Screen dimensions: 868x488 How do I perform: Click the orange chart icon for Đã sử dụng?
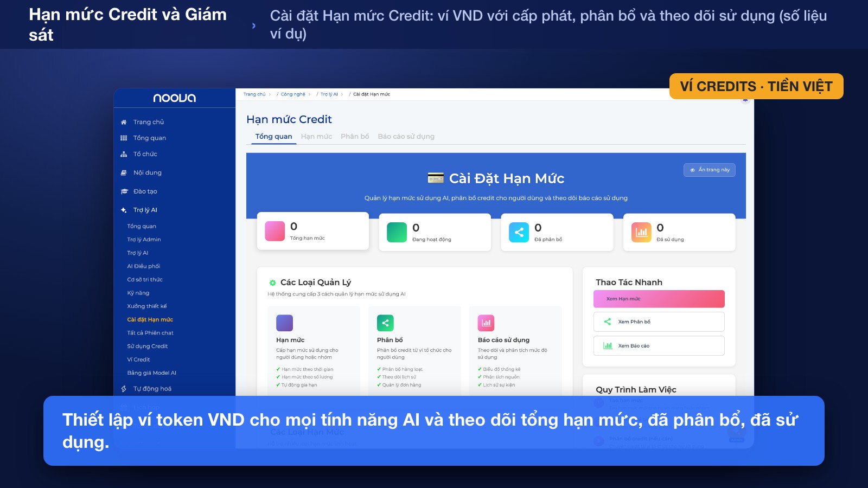(641, 232)
